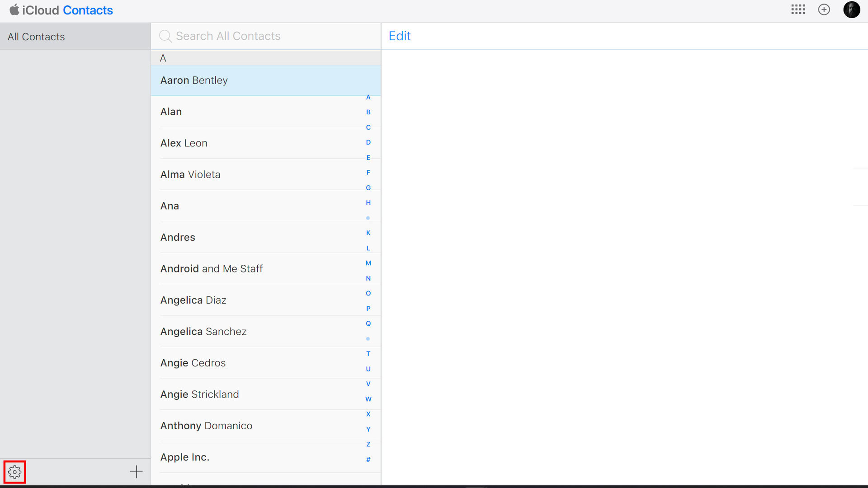Jump to letter M in index
Viewport: 868px width, 488px height.
tap(368, 263)
